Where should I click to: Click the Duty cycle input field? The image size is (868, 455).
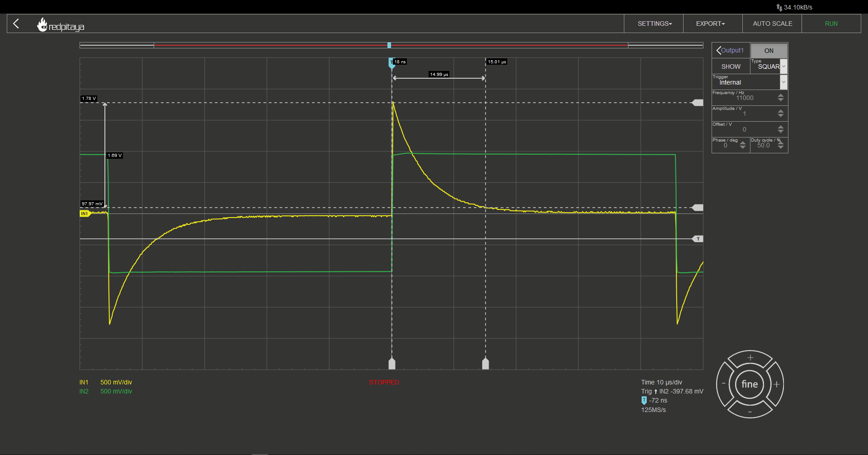[764, 145]
